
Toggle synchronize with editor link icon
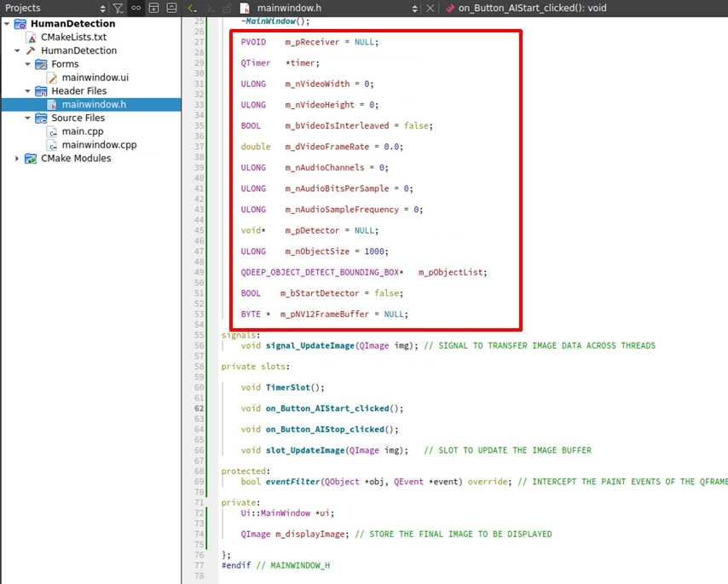136,8
